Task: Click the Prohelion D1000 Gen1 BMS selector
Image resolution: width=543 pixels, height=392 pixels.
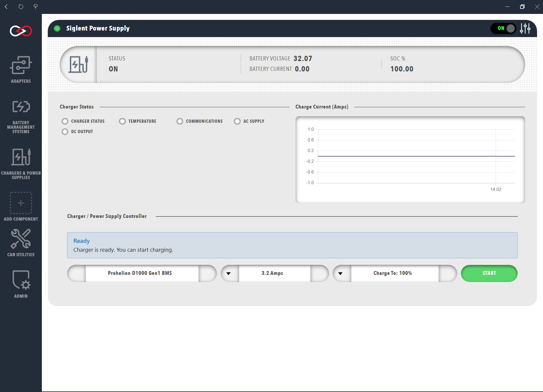Action: [142, 273]
